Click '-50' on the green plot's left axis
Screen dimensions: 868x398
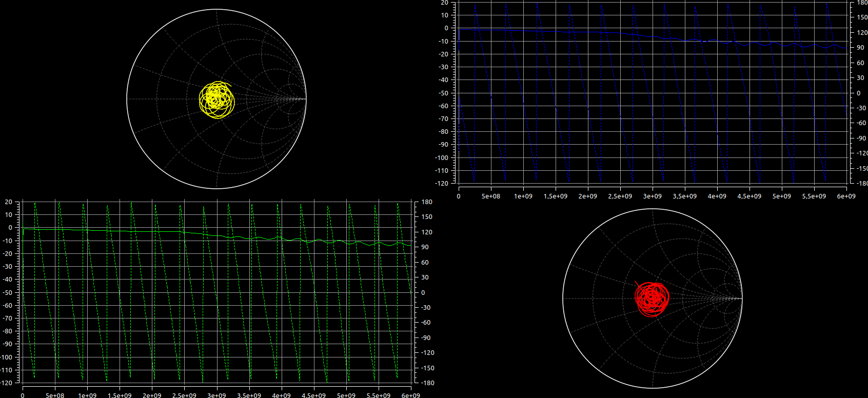(x=8, y=292)
